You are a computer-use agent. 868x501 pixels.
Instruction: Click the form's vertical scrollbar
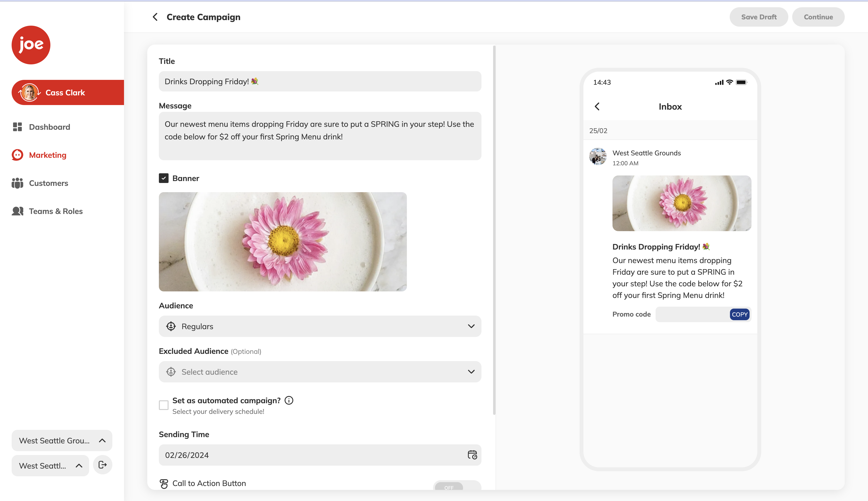pyautogui.click(x=494, y=230)
